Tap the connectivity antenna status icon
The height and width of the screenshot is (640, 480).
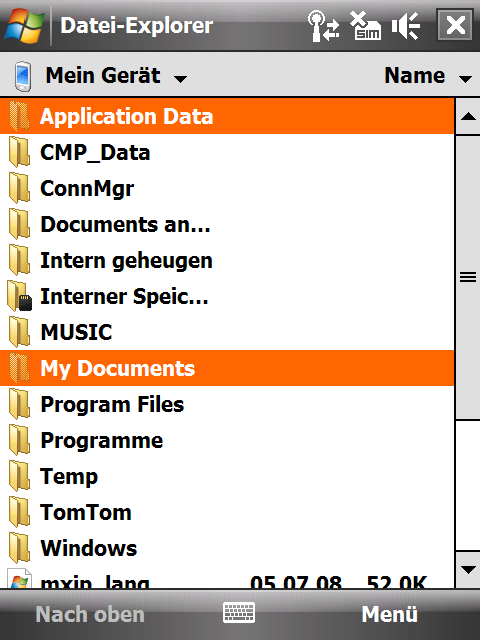click(x=324, y=26)
